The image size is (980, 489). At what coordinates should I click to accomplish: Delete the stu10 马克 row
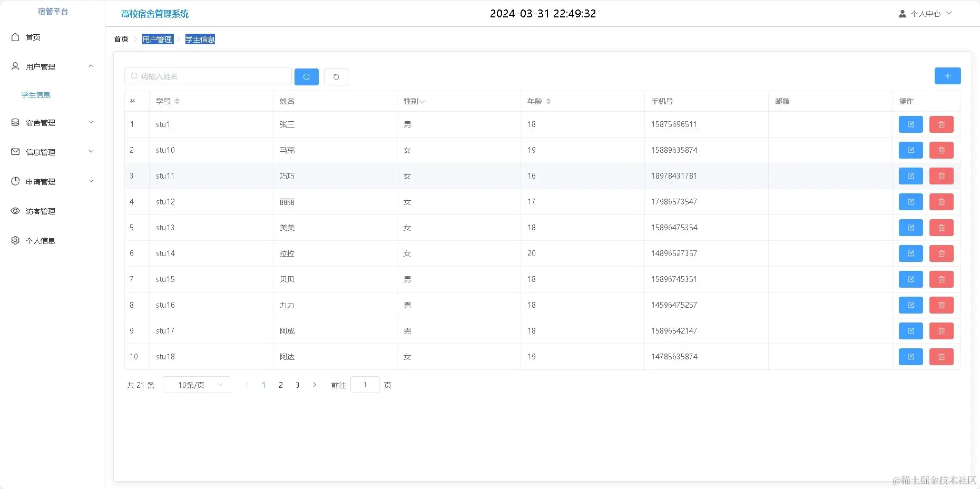tap(942, 150)
